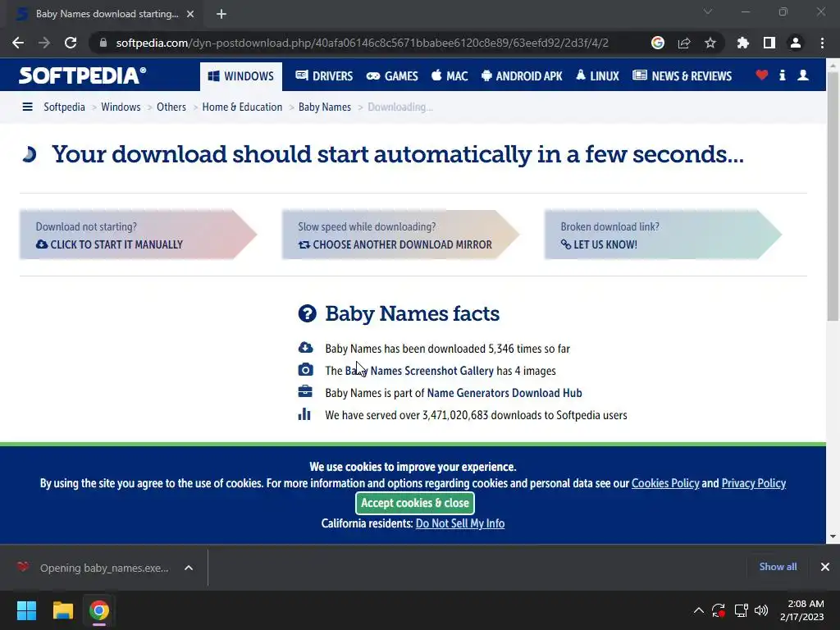Viewport: 840px width, 630px height.
Task: Bookmark this page with the star icon
Action: (710, 43)
